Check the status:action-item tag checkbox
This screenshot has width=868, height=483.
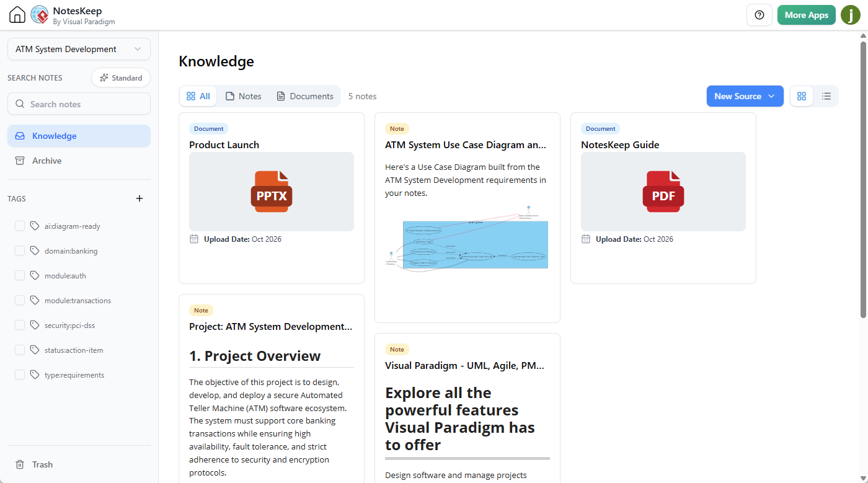tap(20, 350)
